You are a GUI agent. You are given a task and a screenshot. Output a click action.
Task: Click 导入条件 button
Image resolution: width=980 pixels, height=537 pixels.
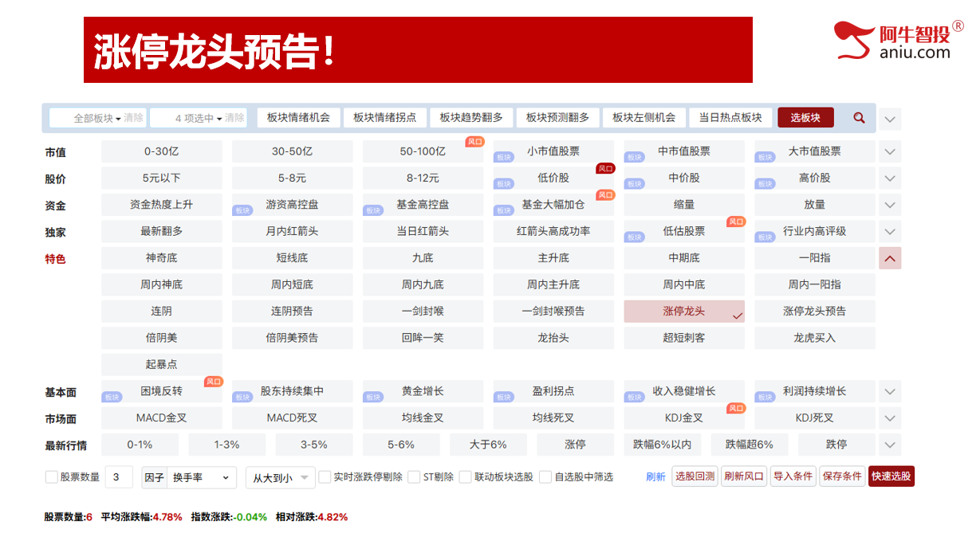pos(793,476)
